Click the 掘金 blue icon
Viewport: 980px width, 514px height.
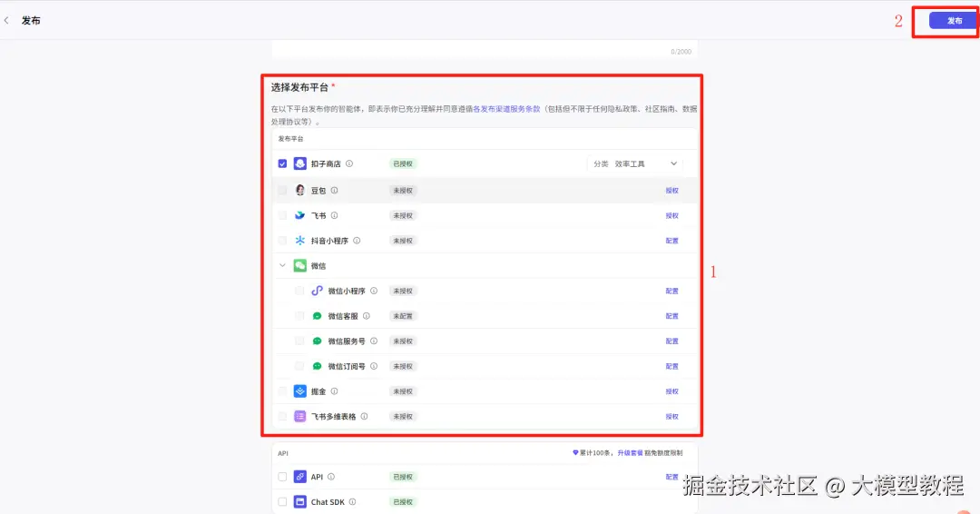300,391
